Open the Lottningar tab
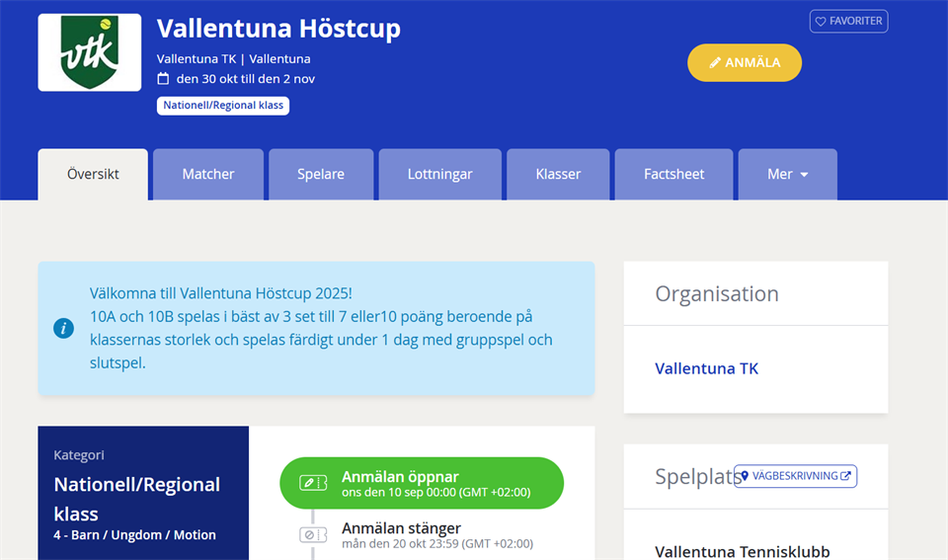The height and width of the screenshot is (560, 948). point(439,174)
